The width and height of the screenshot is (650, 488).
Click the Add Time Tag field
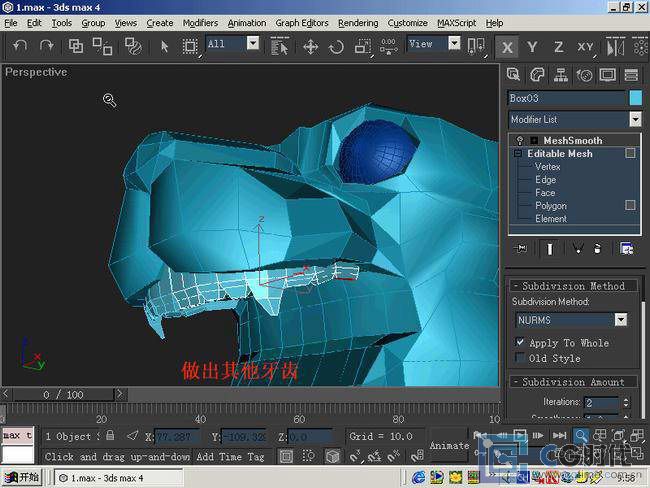pos(230,456)
